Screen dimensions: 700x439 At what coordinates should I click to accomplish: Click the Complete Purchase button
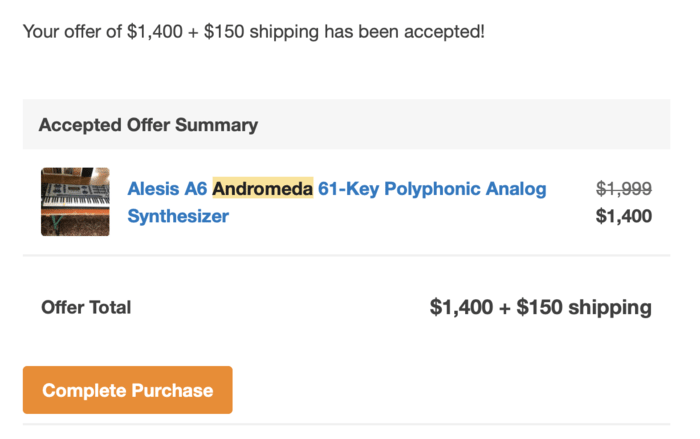click(x=127, y=390)
